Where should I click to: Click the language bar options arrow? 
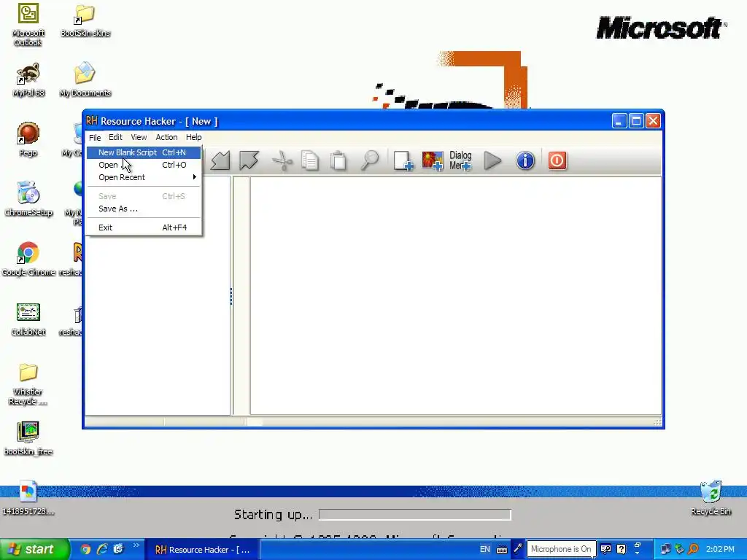pos(638,553)
